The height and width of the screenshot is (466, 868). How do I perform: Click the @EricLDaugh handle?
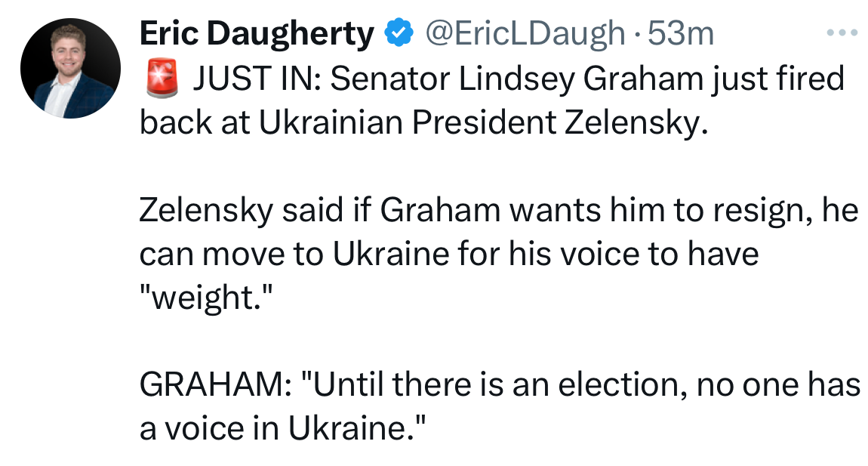[x=525, y=33]
